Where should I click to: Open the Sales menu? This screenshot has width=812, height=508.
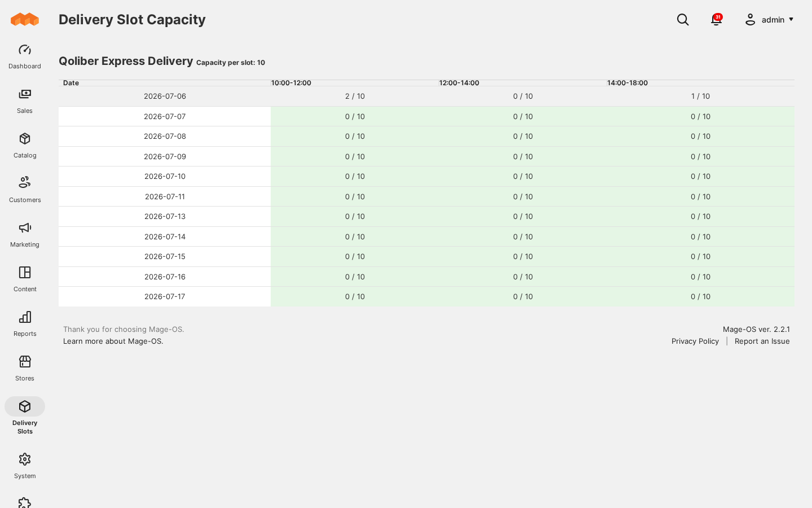tap(25, 101)
